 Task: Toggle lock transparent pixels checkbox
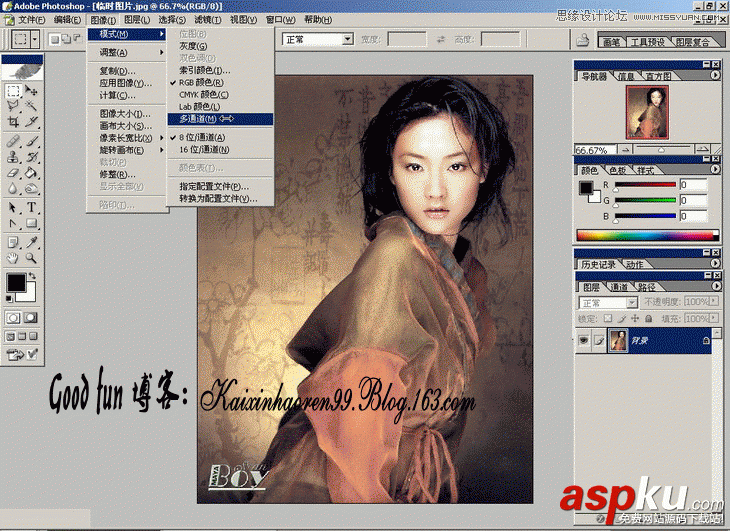click(x=608, y=318)
